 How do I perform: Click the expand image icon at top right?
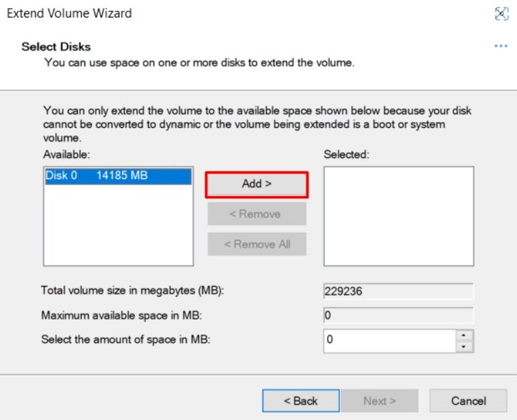501,13
